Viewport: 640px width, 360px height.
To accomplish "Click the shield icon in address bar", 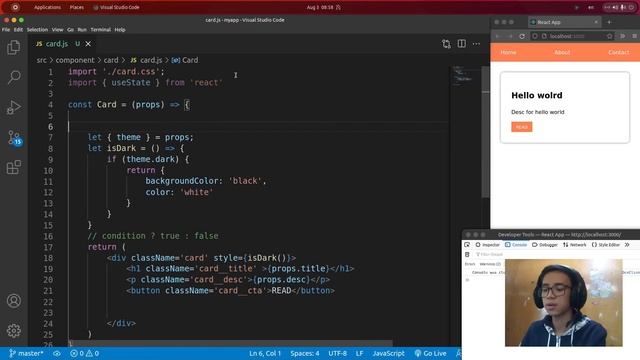I will point(535,36).
